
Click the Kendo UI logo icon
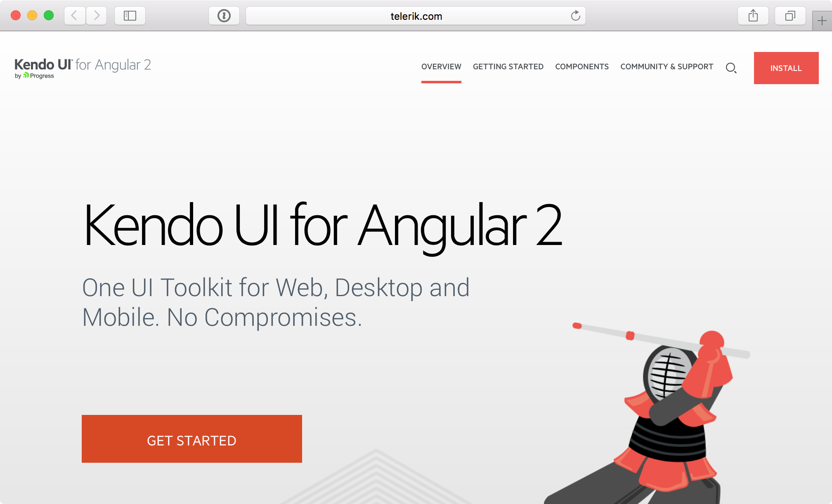click(83, 68)
